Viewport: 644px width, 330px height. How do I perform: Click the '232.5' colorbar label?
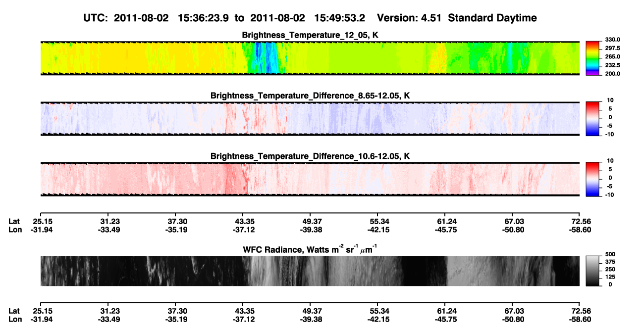coord(612,65)
